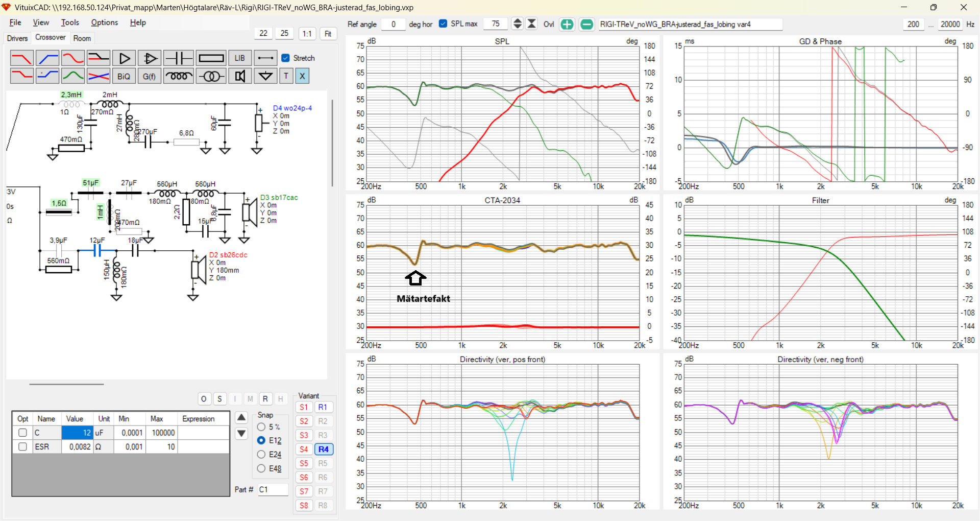980x521 pixels.
Task: Store variant with S4 button
Action: tap(304, 449)
